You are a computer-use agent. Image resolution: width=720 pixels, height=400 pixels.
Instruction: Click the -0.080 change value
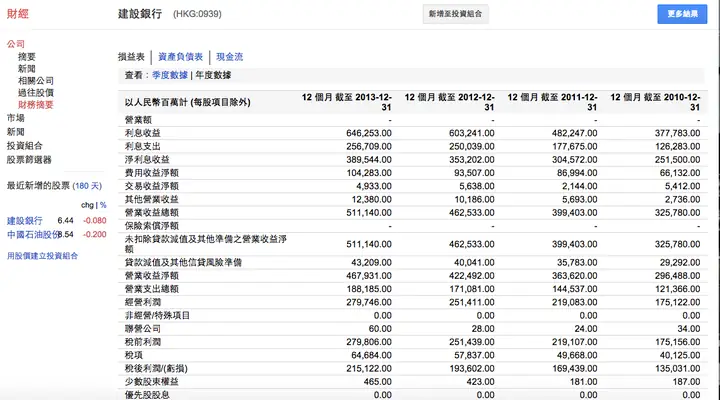point(95,221)
